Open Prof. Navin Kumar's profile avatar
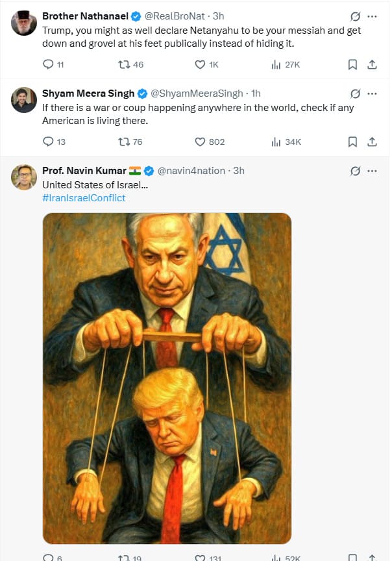This screenshot has height=561, width=392. [23, 177]
